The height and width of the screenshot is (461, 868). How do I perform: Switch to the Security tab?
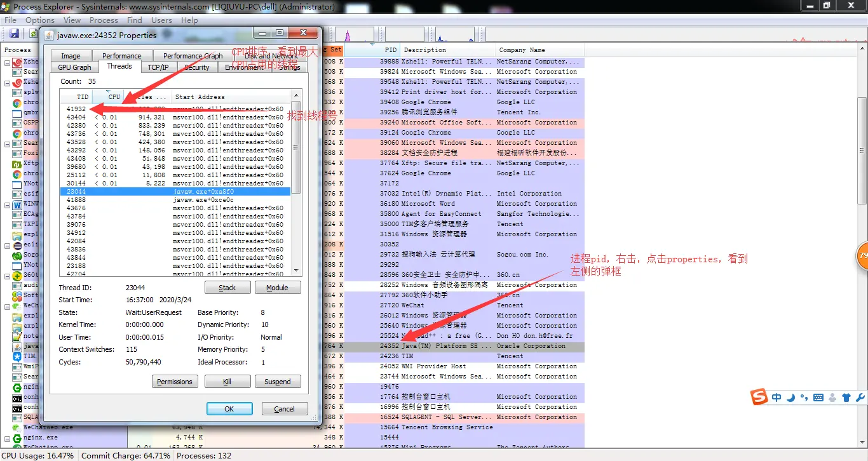point(197,67)
